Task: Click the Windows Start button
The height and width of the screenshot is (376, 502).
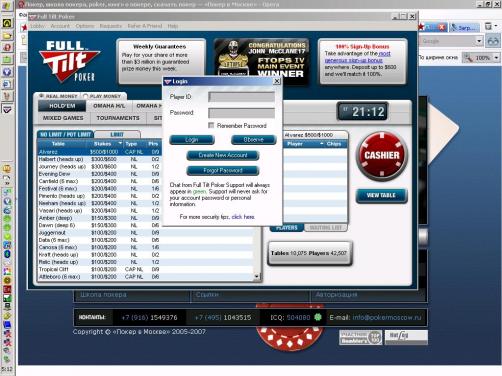Action: (7, 6)
